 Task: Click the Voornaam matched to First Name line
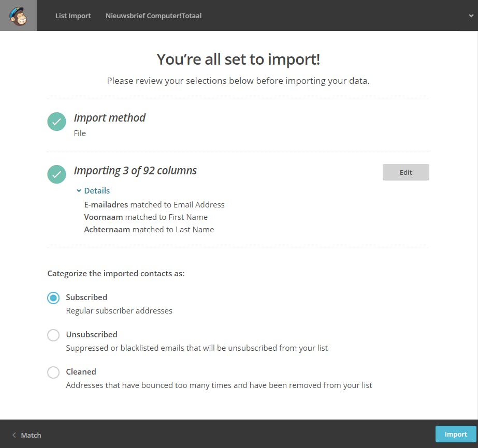(146, 217)
